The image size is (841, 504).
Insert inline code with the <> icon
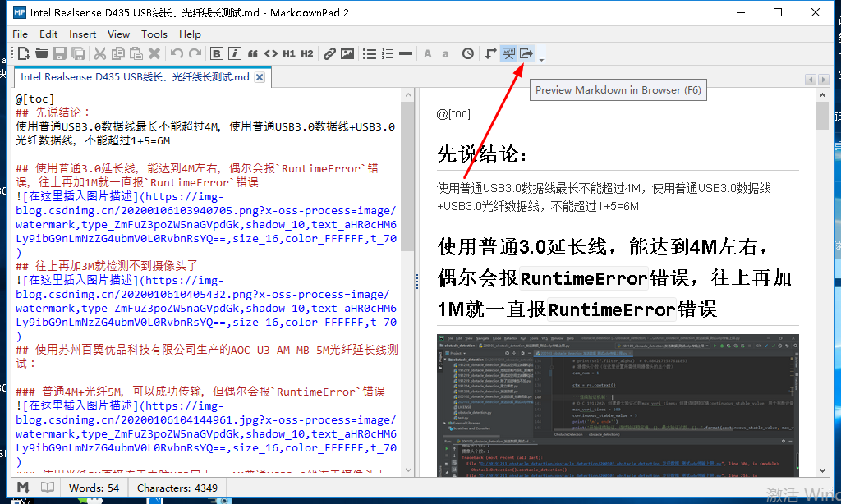tap(270, 53)
